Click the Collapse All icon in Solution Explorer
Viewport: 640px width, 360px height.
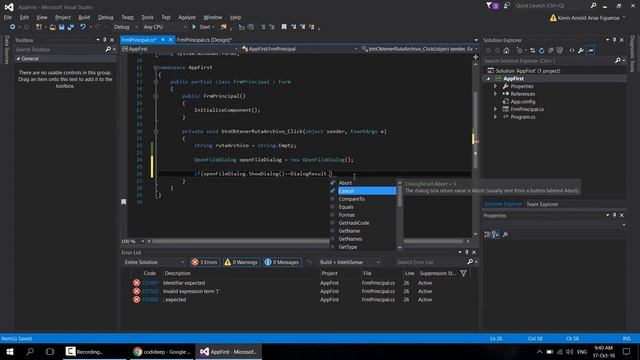pos(551,51)
